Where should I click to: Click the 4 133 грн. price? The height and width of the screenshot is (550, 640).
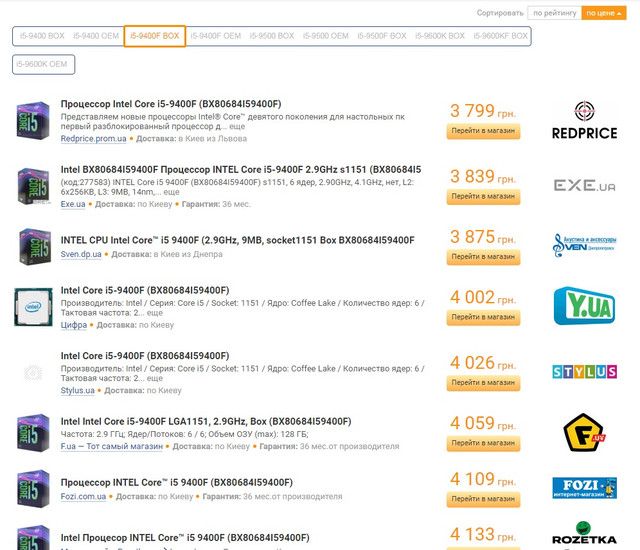point(483,534)
